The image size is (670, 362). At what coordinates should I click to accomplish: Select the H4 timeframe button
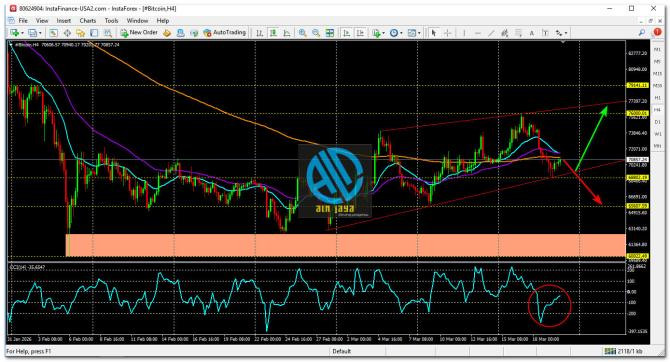(x=657, y=110)
